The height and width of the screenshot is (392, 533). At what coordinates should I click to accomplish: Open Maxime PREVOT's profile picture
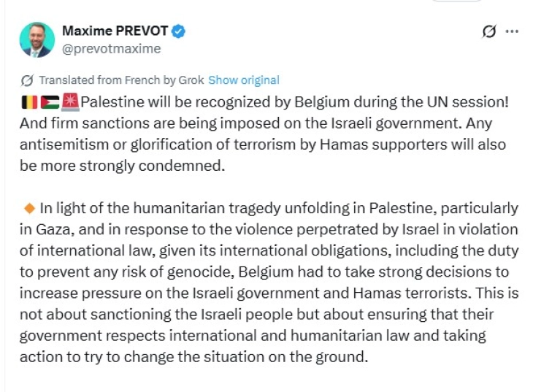(36, 39)
